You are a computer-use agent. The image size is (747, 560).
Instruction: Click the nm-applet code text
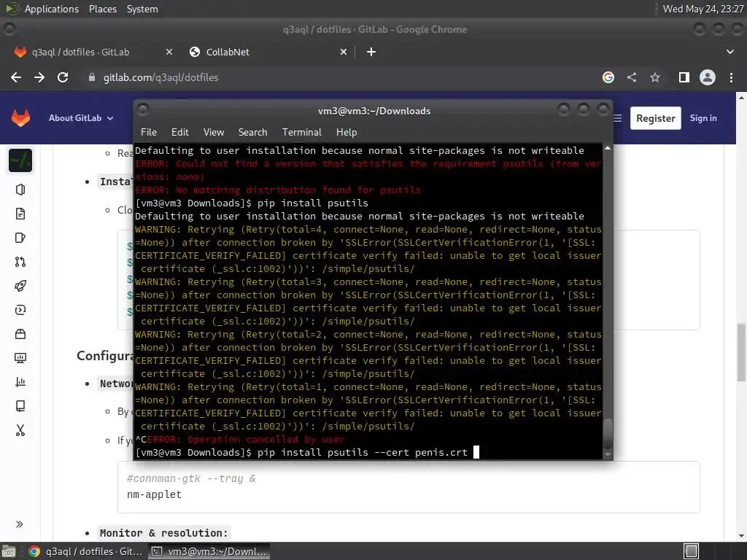155,495
